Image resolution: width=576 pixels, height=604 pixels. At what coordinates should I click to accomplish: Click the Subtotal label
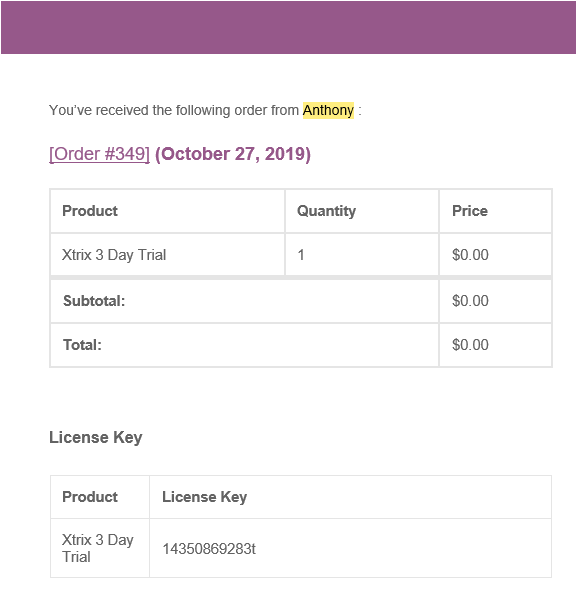point(94,301)
